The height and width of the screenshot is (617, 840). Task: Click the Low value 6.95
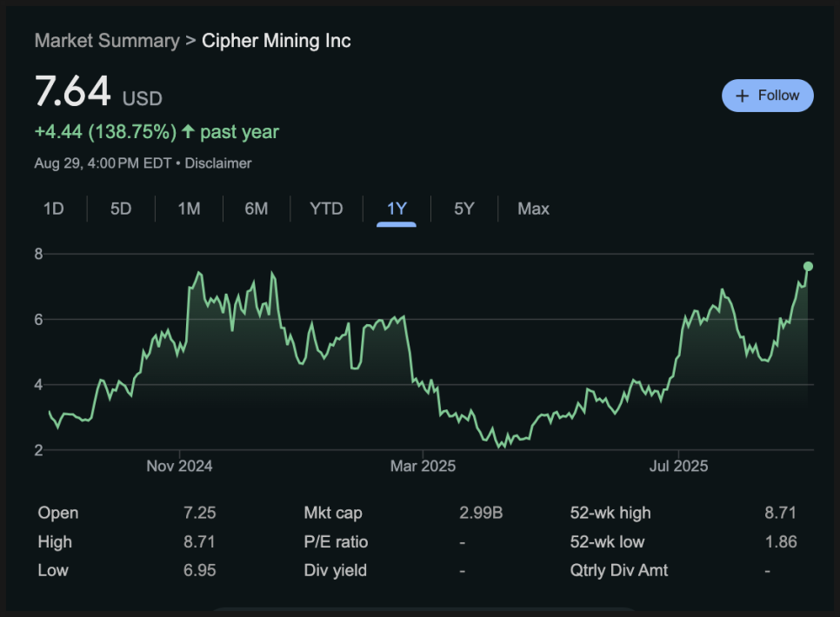[x=200, y=570]
